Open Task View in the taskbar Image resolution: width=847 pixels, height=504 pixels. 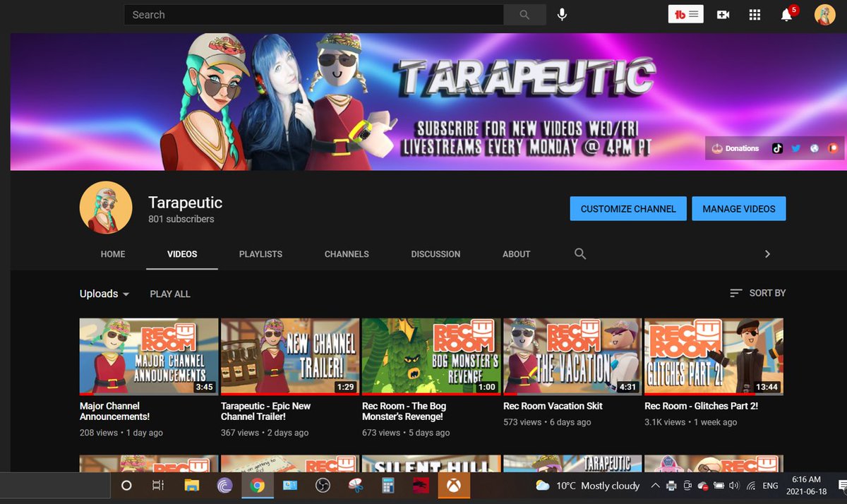click(158, 486)
